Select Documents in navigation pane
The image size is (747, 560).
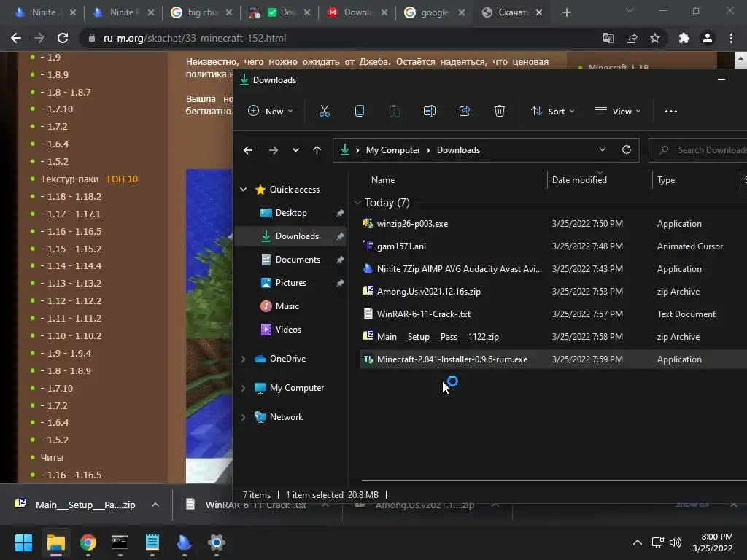click(x=298, y=260)
